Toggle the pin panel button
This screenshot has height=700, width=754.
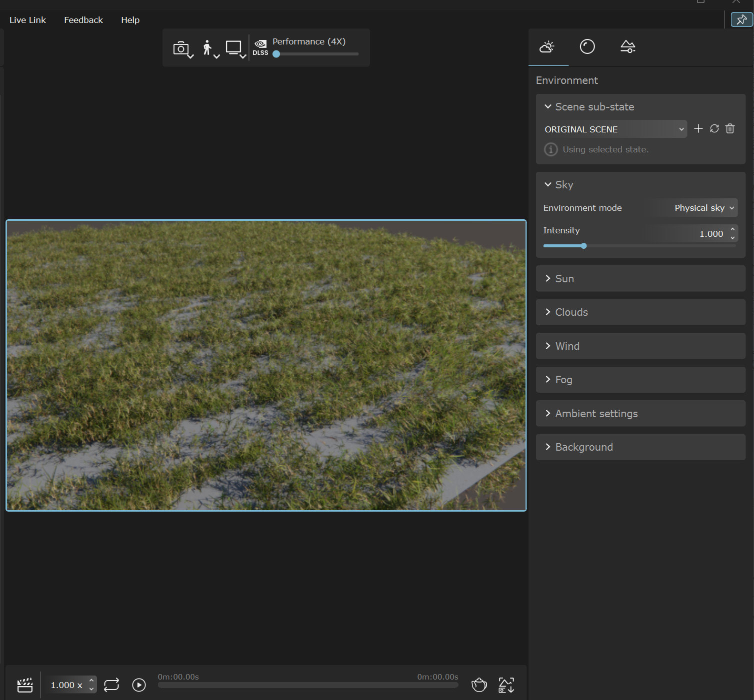pos(741,19)
